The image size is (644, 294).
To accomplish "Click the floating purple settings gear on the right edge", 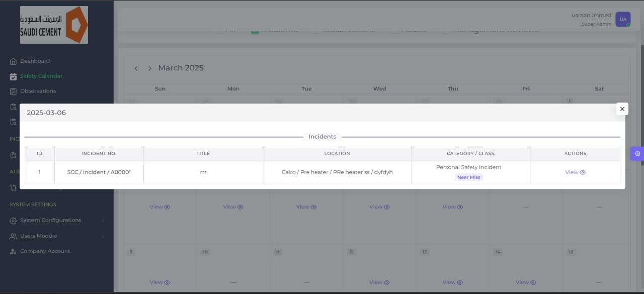I will pos(637,153).
